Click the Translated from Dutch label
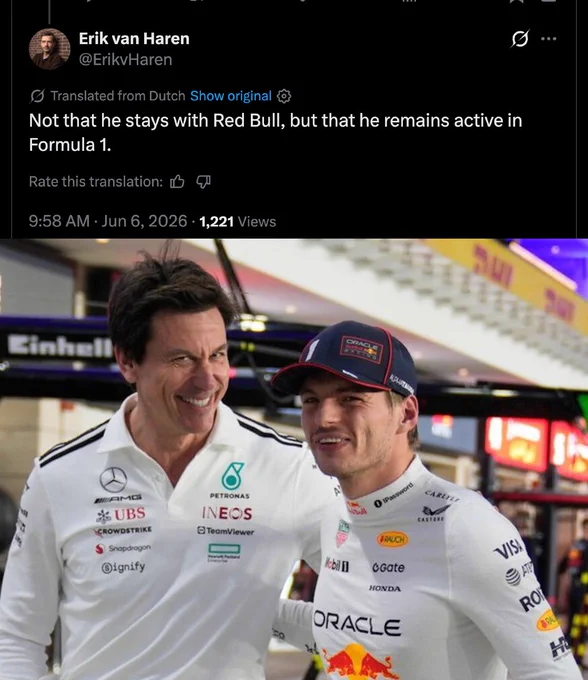This screenshot has height=680, width=588. (118, 96)
